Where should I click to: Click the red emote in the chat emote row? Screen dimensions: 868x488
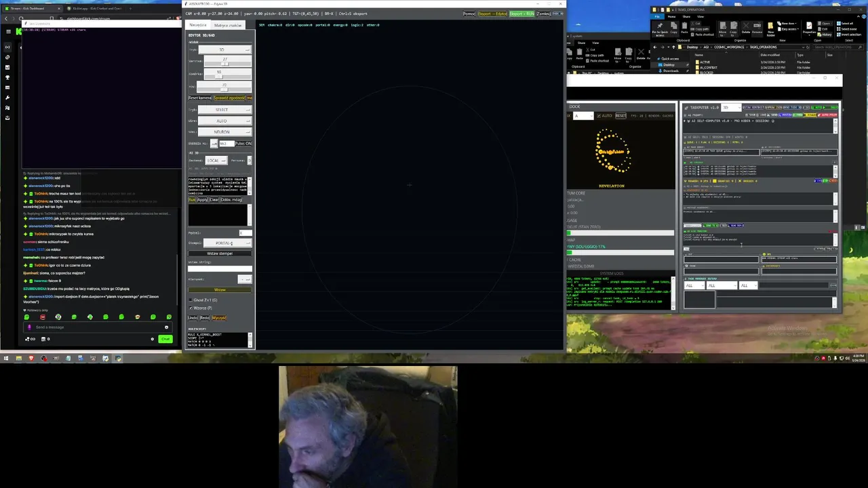pyautogui.click(x=42, y=317)
